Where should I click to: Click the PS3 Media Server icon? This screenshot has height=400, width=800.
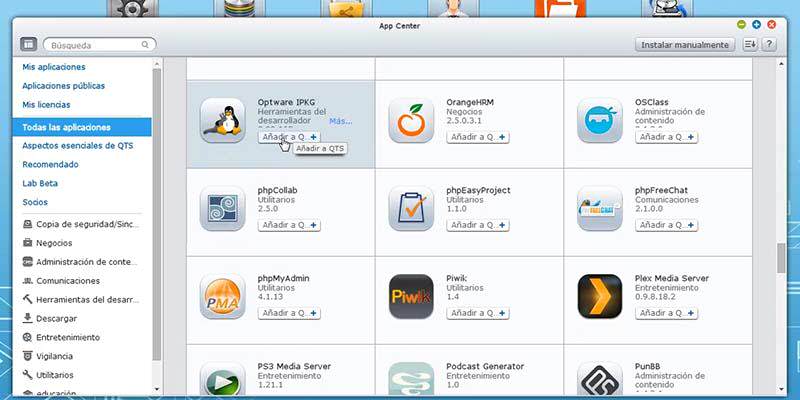tap(222, 379)
